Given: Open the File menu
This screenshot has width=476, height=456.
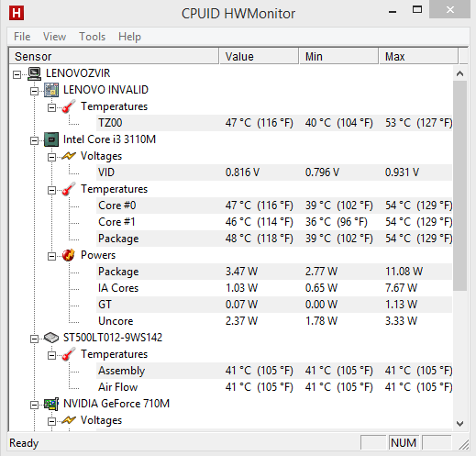Looking at the screenshot, I should (22, 37).
